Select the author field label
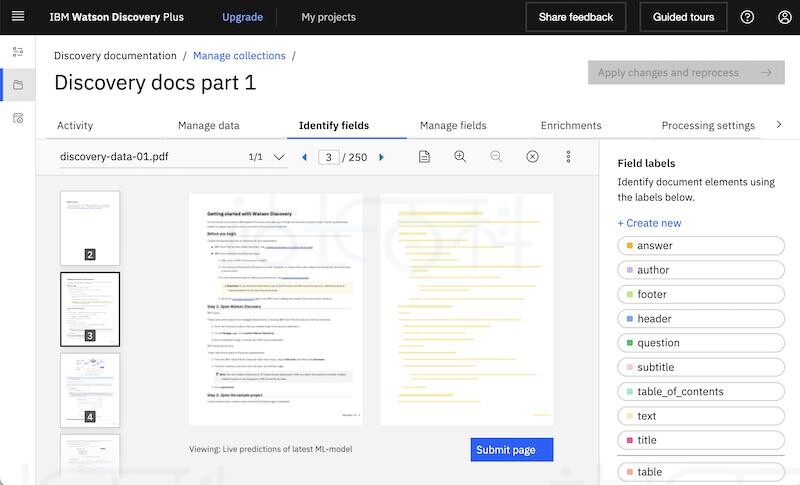 pyautogui.click(x=701, y=270)
